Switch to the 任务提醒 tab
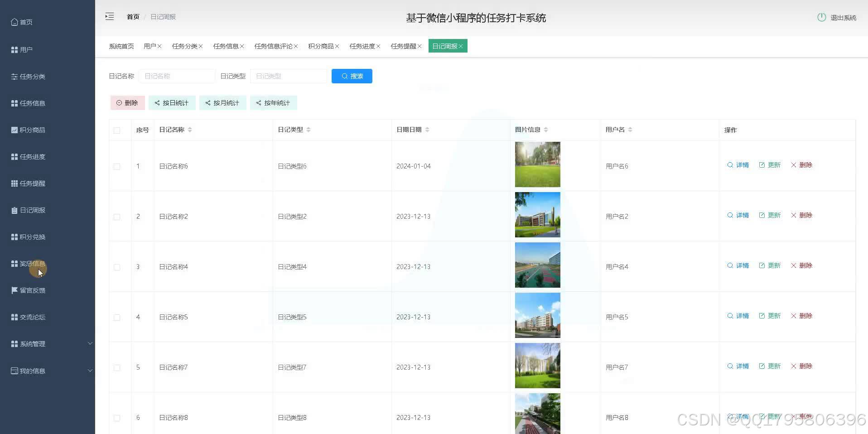 [404, 46]
